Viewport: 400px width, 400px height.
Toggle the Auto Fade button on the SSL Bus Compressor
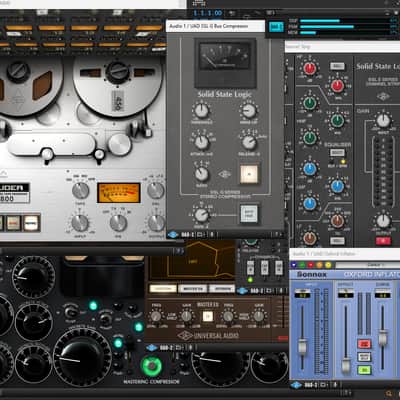pos(249,213)
